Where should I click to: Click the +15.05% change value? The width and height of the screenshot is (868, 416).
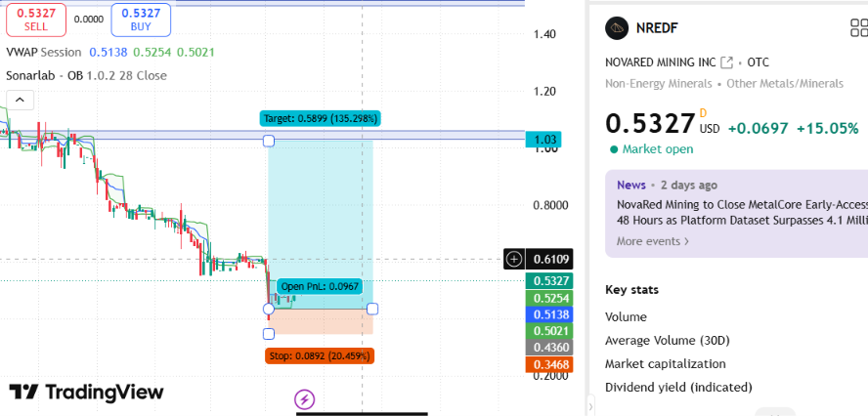828,128
